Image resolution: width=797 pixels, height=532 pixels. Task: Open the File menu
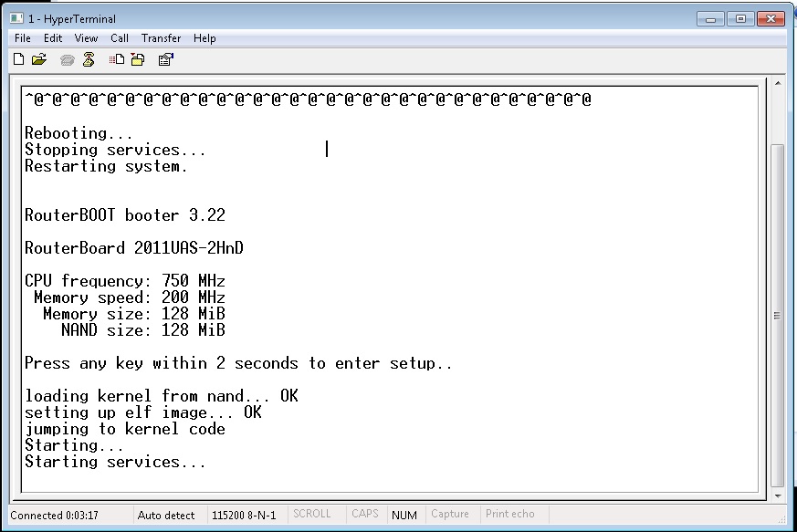click(21, 38)
